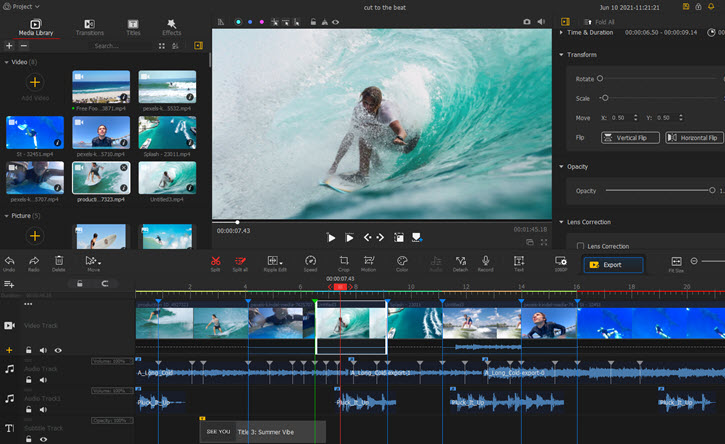
Task: Open the Color correction tool
Action: 402,260
